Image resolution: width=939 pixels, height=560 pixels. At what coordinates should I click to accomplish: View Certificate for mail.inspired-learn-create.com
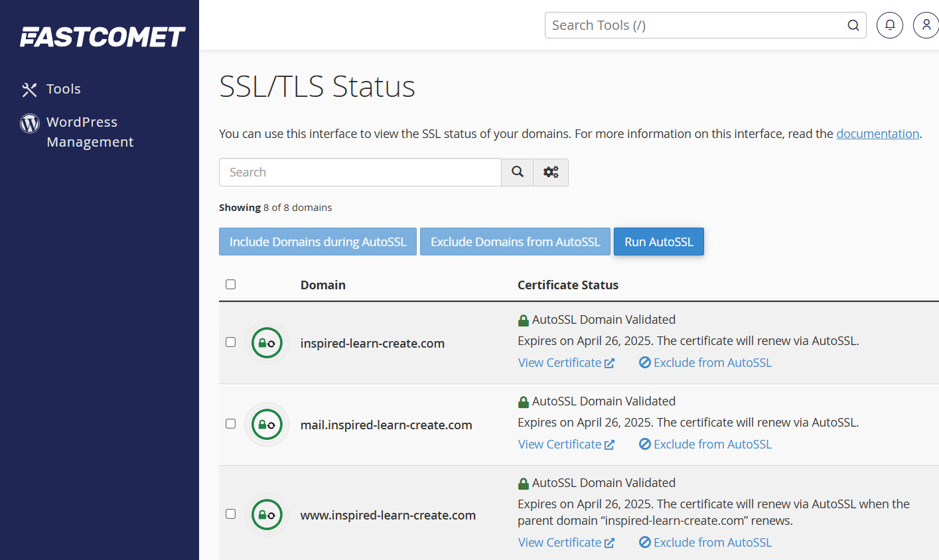559,444
